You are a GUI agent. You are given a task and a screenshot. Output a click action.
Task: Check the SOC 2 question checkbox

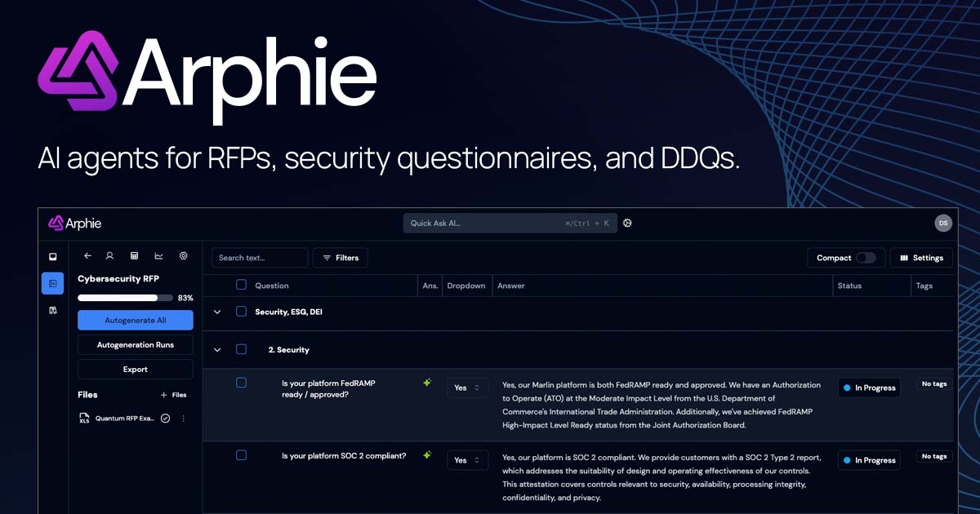click(x=241, y=455)
